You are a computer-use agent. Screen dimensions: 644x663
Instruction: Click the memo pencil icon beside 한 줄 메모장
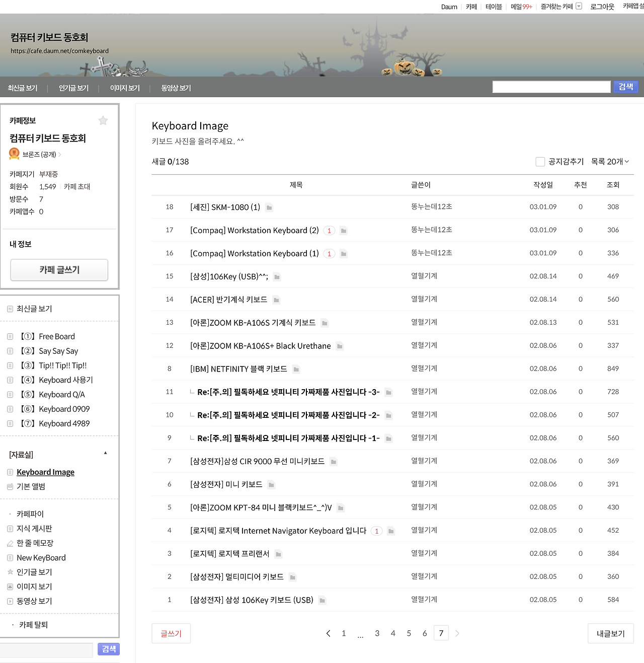click(x=10, y=543)
